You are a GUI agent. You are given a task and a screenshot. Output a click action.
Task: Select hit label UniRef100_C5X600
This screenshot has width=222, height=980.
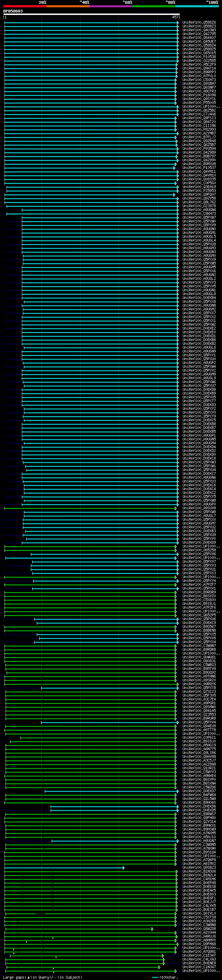pyautogui.click(x=199, y=600)
